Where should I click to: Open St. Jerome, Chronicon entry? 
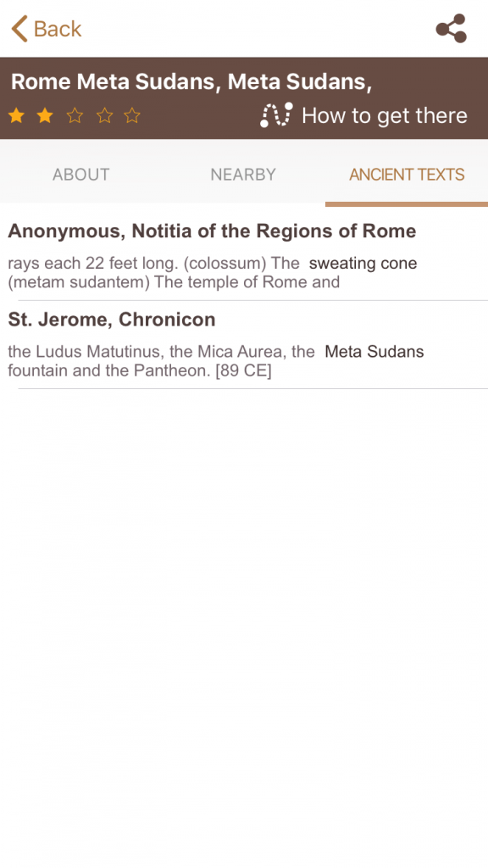click(x=244, y=345)
